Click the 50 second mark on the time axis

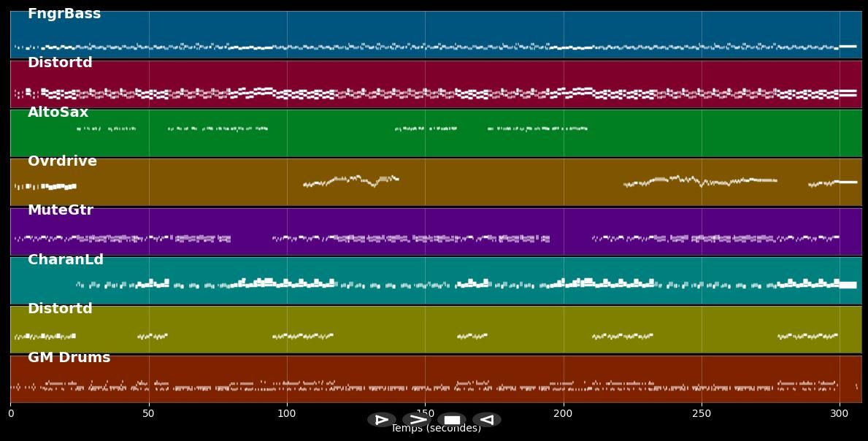pos(149,414)
